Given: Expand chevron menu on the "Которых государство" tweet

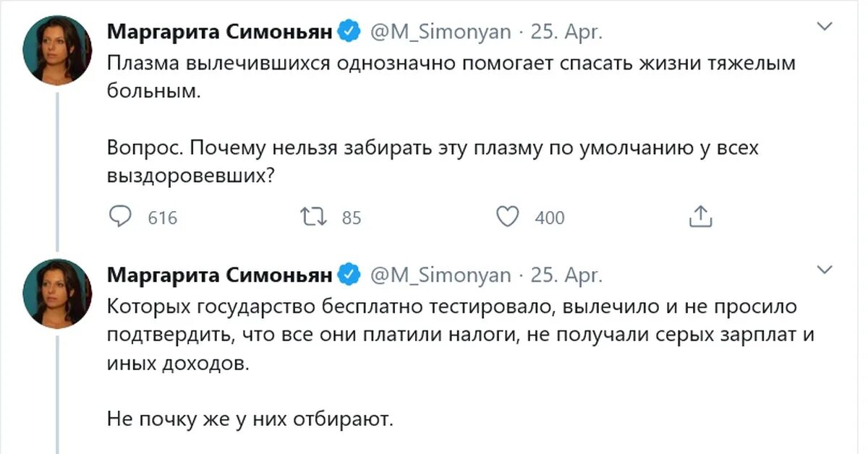Looking at the screenshot, I should [x=823, y=270].
